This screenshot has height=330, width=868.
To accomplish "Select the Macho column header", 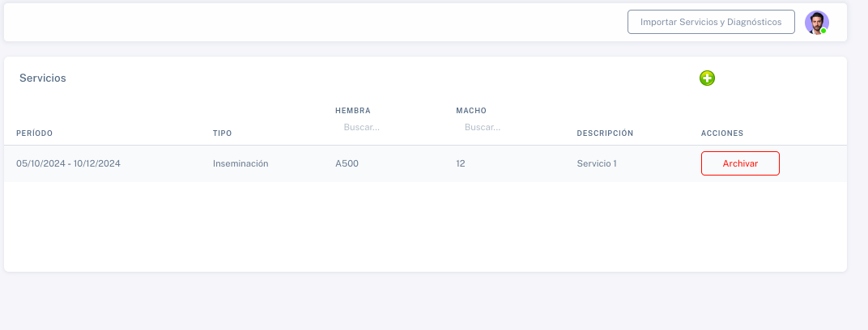I will [x=471, y=111].
